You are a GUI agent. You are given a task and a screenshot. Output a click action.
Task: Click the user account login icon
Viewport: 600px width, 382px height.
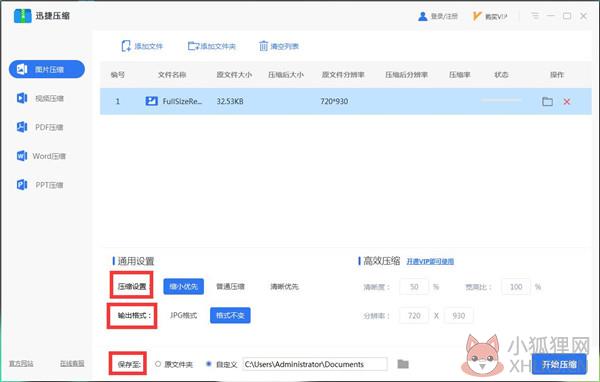click(422, 16)
